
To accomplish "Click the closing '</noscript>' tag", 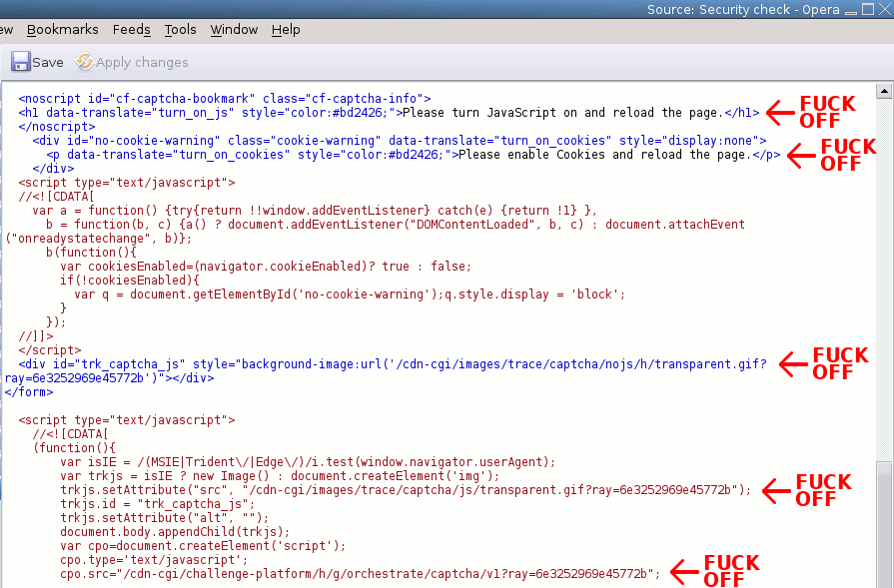I will (57, 127).
